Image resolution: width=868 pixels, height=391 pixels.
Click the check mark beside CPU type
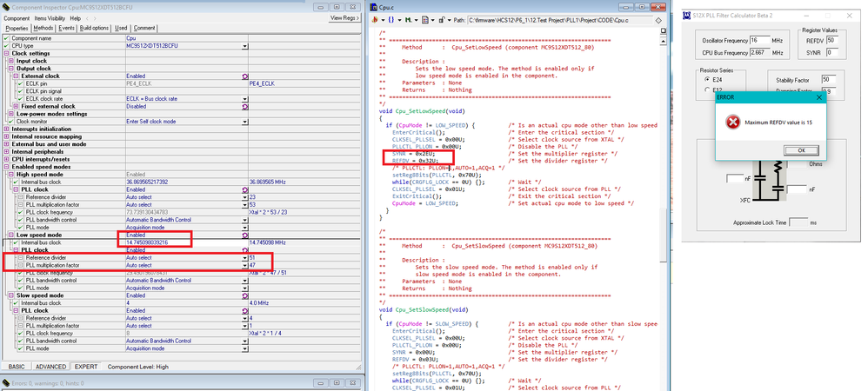tap(6, 46)
